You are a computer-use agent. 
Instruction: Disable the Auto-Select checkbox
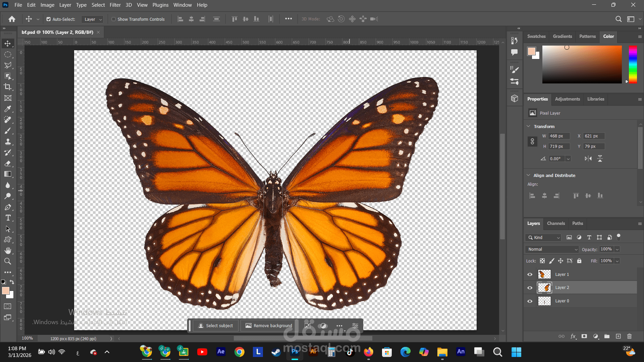49,19
